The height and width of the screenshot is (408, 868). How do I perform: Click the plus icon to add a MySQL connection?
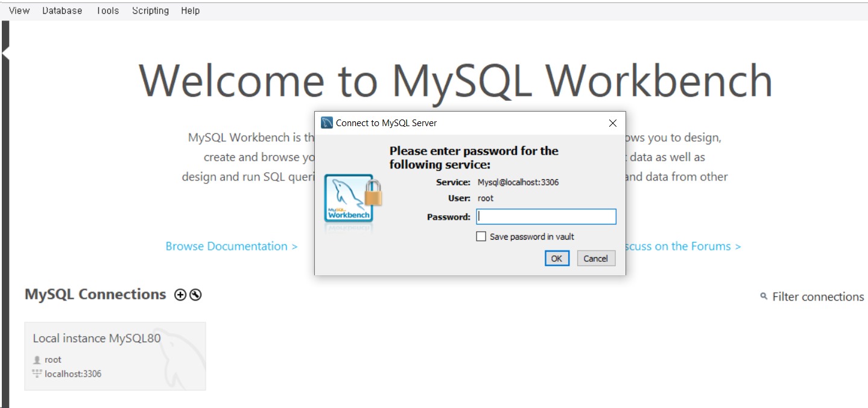pyautogui.click(x=180, y=295)
